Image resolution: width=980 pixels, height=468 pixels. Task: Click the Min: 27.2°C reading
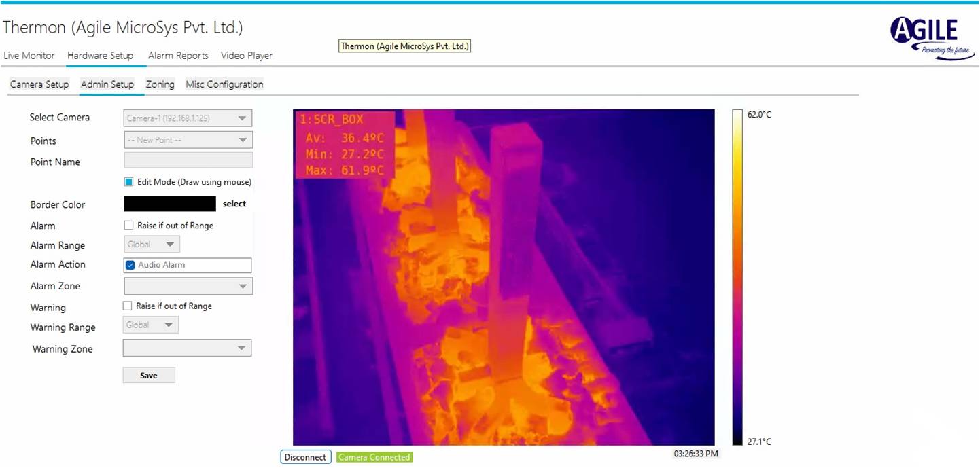pyautogui.click(x=345, y=154)
